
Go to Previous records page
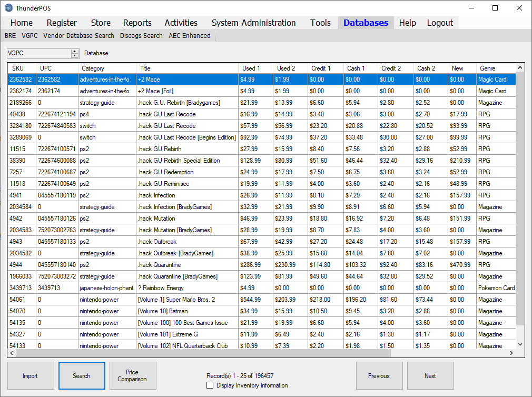pos(379,375)
